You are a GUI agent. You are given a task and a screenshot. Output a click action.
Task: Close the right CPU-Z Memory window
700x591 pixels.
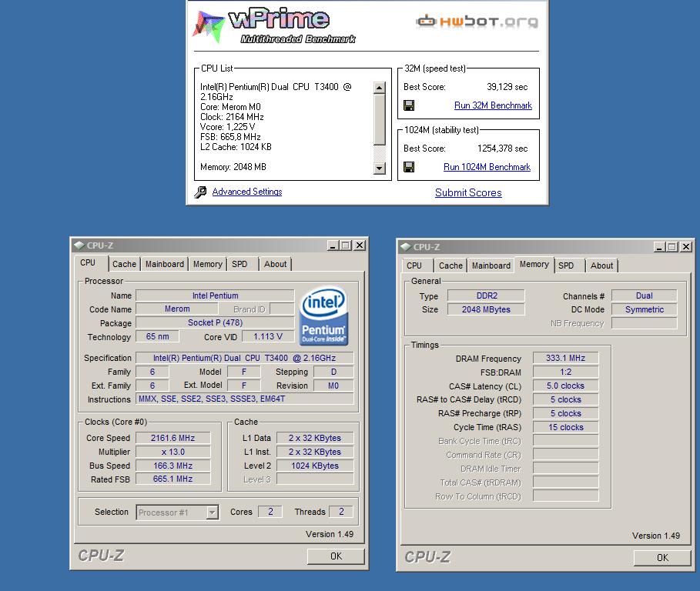click(x=686, y=247)
